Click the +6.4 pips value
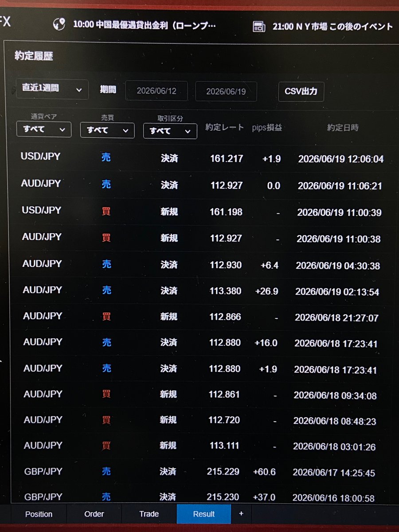The width and height of the screenshot is (399, 532). coord(270,265)
